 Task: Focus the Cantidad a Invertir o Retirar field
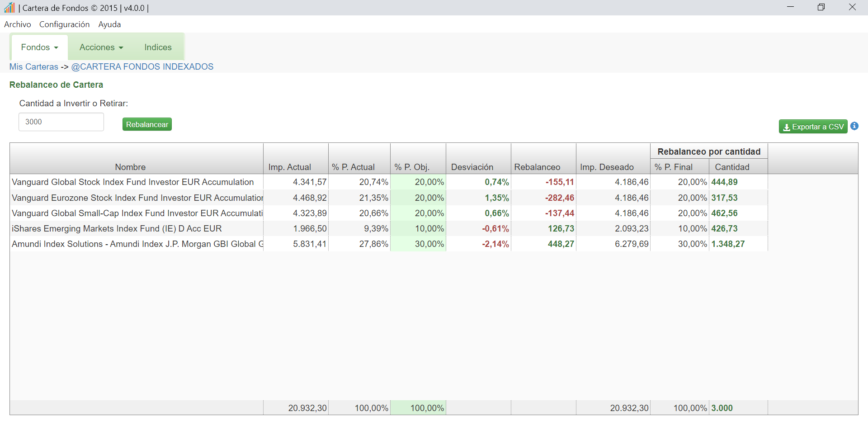coord(61,122)
